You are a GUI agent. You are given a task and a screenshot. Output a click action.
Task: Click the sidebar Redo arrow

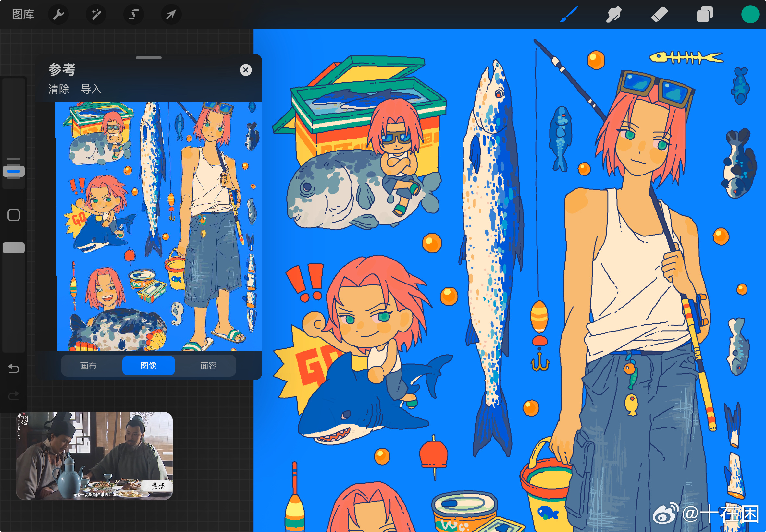coord(14,396)
